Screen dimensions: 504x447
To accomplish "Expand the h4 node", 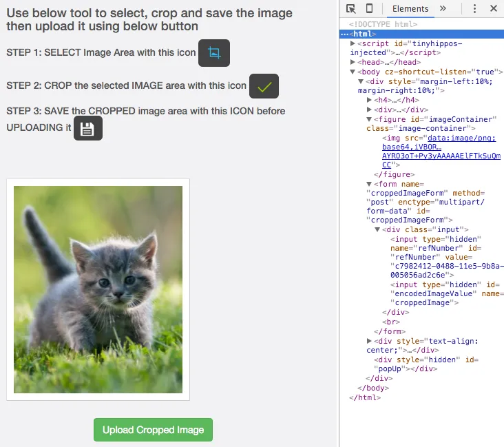I will tap(369, 100).
